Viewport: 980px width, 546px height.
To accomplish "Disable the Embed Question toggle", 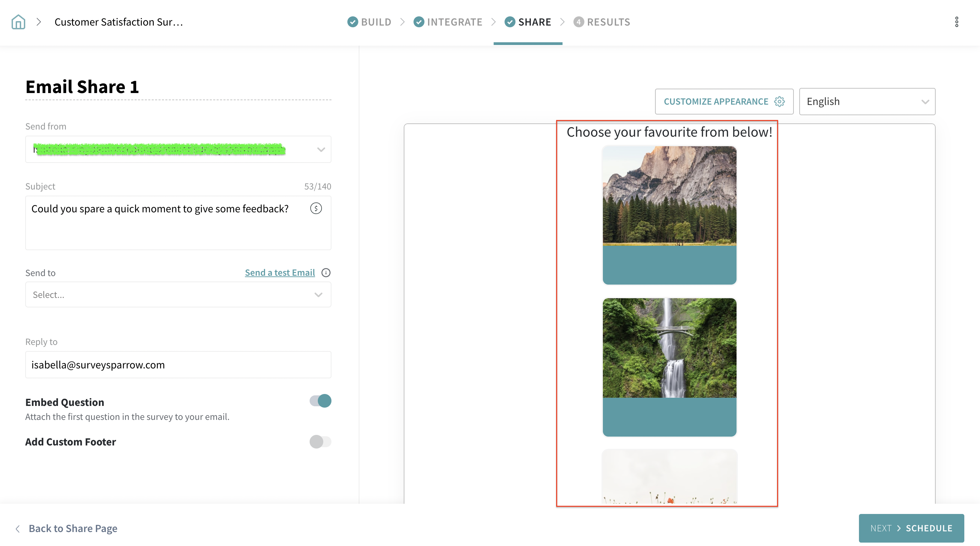I will (x=320, y=401).
